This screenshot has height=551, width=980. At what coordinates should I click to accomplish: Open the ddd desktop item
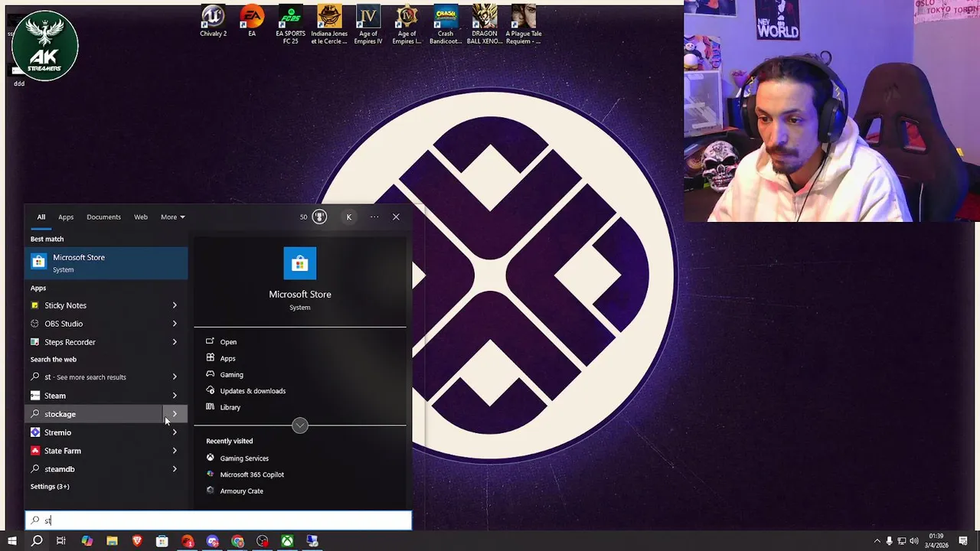pyautogui.click(x=19, y=75)
